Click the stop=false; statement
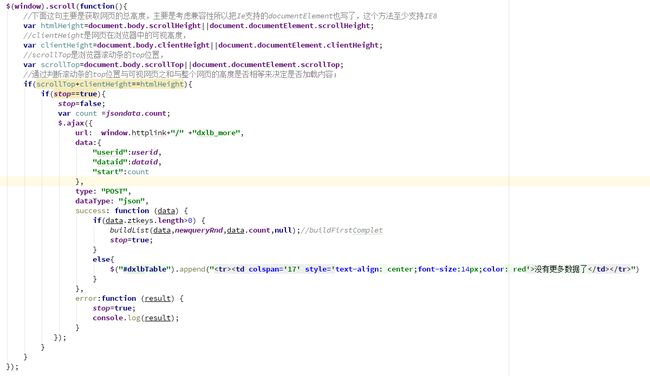The image size is (650, 376). click(82, 104)
